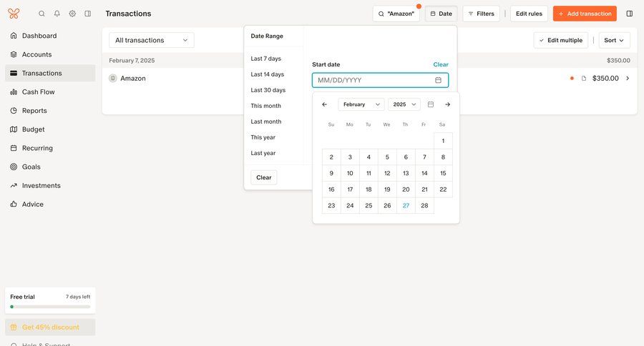Focus the Start date MM/DD/YYYY field
The width and height of the screenshot is (644, 346).
381,80
